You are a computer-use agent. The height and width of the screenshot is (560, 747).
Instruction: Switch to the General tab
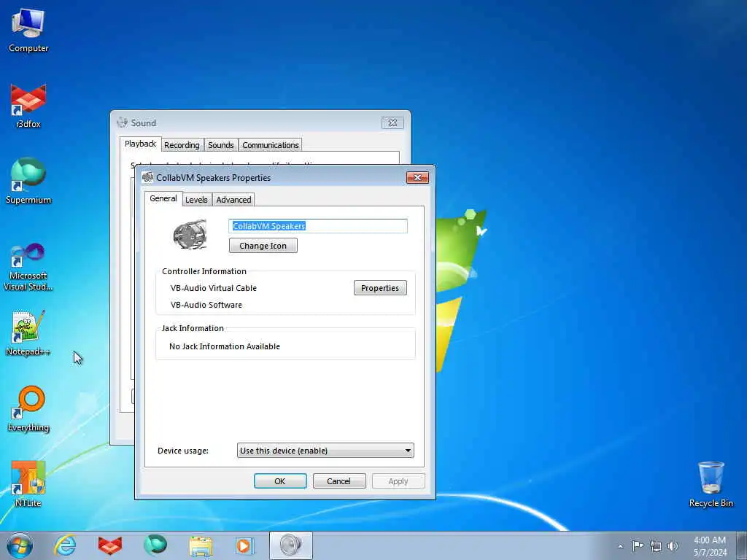pyautogui.click(x=163, y=198)
